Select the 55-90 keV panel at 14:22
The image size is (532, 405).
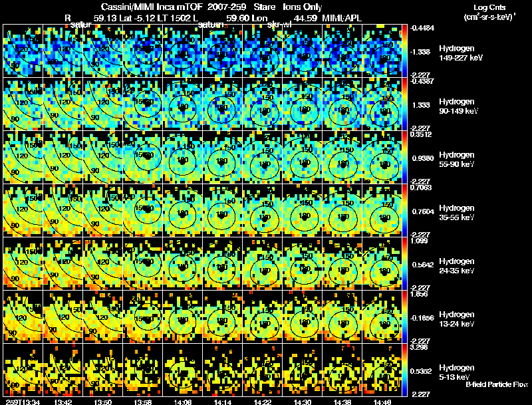pyautogui.click(x=262, y=158)
